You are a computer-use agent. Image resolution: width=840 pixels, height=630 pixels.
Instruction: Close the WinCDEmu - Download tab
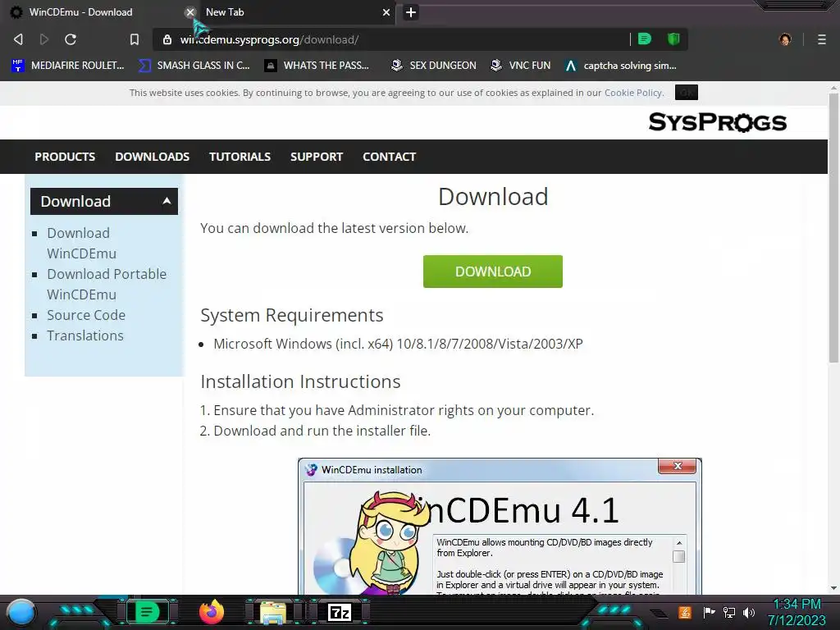pos(189,12)
